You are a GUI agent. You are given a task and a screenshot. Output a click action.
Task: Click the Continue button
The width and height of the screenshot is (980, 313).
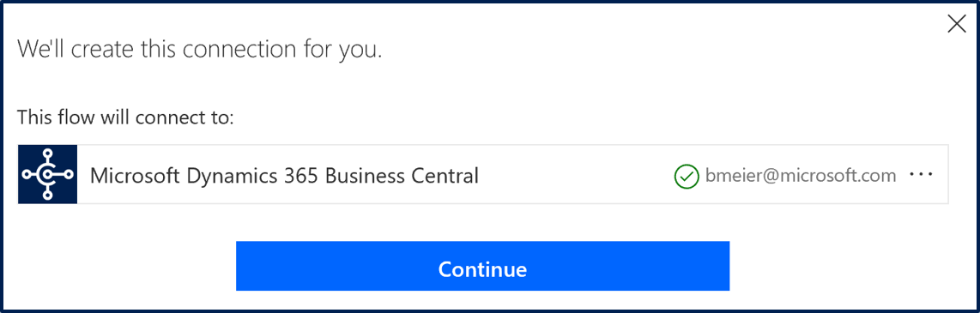[x=482, y=266]
